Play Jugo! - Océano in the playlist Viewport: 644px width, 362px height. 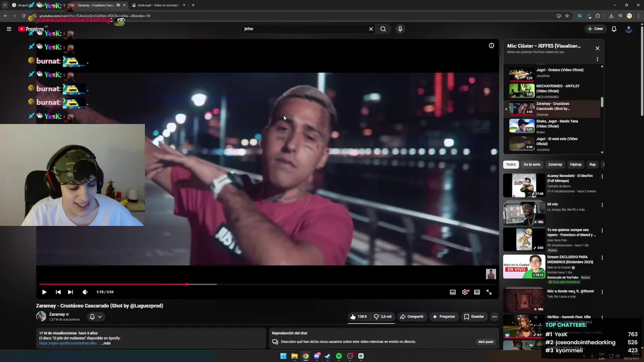(552, 74)
